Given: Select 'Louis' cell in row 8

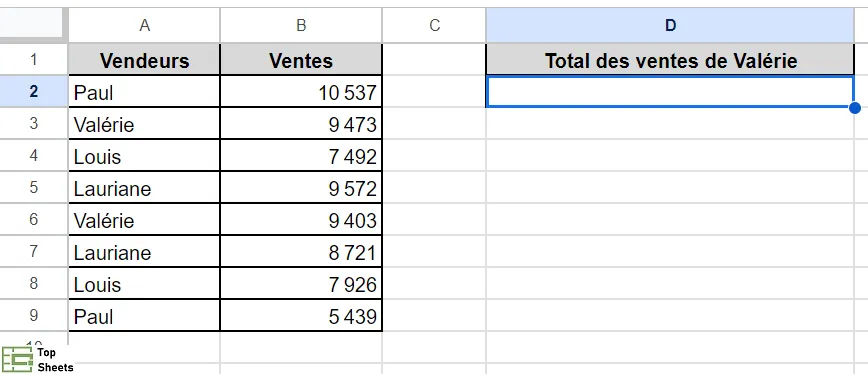Looking at the screenshot, I should pos(144,284).
